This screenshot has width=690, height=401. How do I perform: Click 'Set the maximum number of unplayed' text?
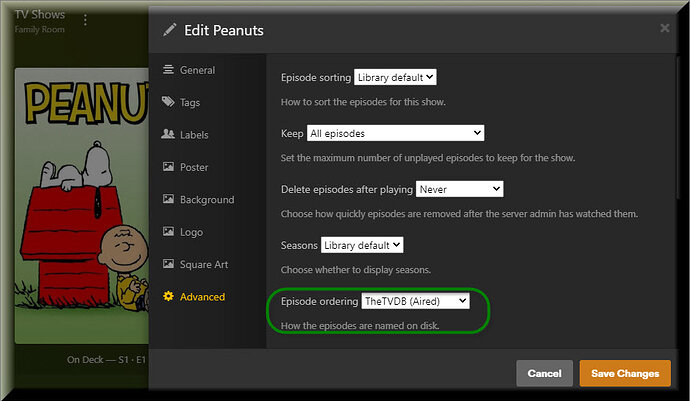[x=428, y=158]
